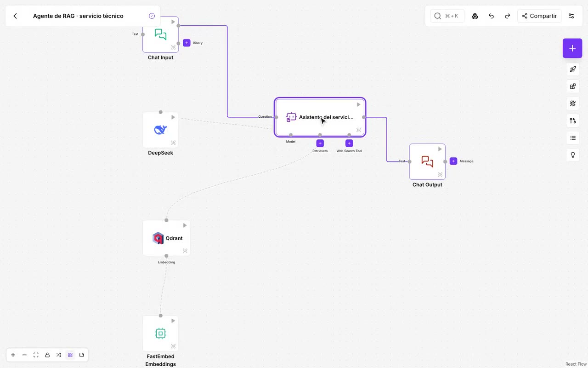Open the sliders settings icon in the top bar
Screen dimensions: 588x368
point(571,16)
